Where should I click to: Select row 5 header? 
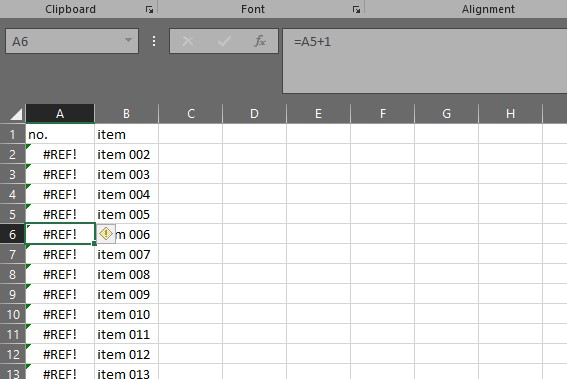[x=12, y=214]
